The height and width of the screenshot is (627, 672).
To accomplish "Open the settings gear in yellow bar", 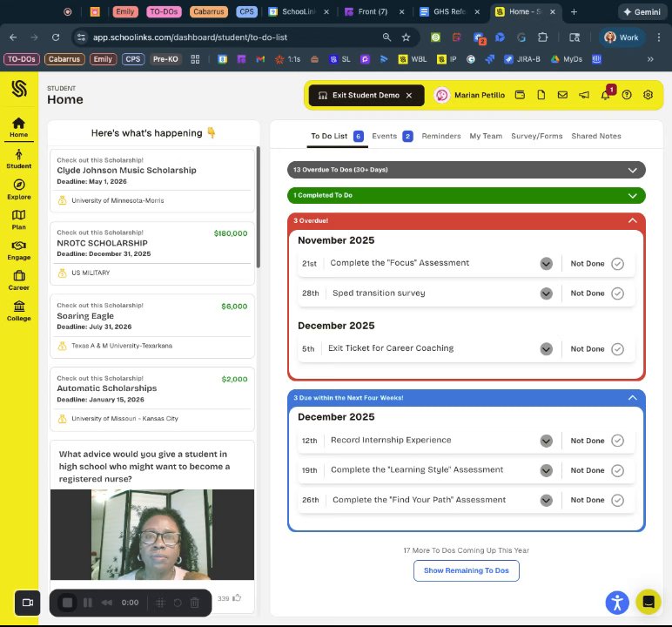I will coord(648,95).
